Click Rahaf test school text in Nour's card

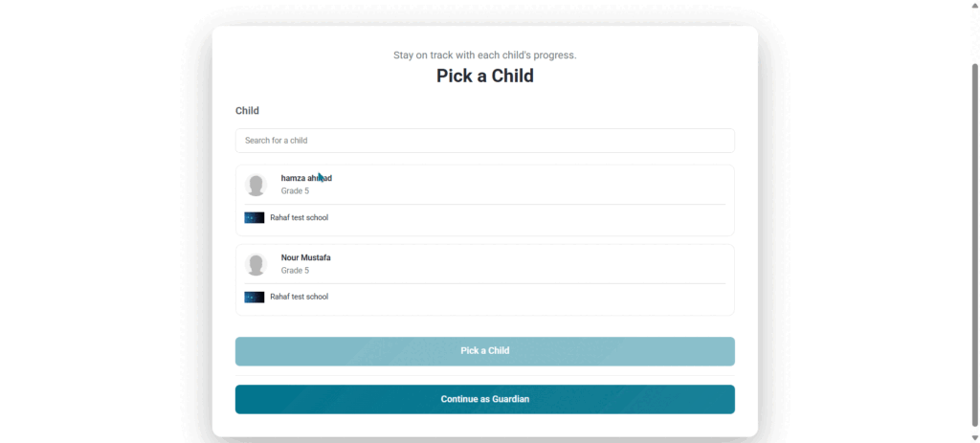click(x=300, y=297)
